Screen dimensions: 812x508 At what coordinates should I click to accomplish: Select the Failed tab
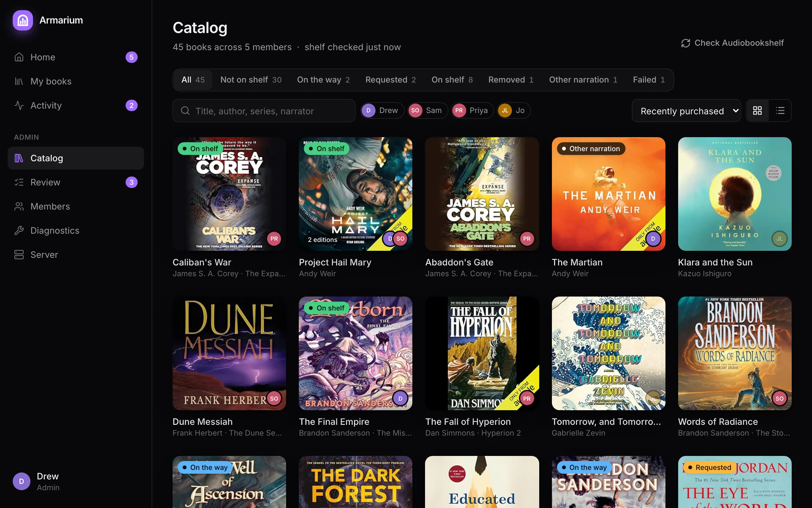point(649,80)
